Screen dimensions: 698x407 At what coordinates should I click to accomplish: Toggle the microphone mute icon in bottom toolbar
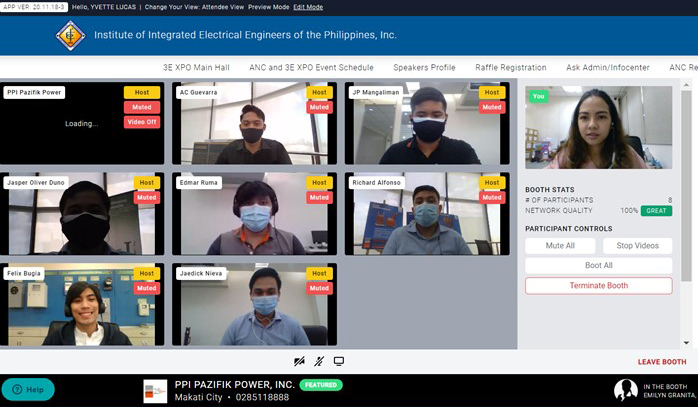pos(319,361)
